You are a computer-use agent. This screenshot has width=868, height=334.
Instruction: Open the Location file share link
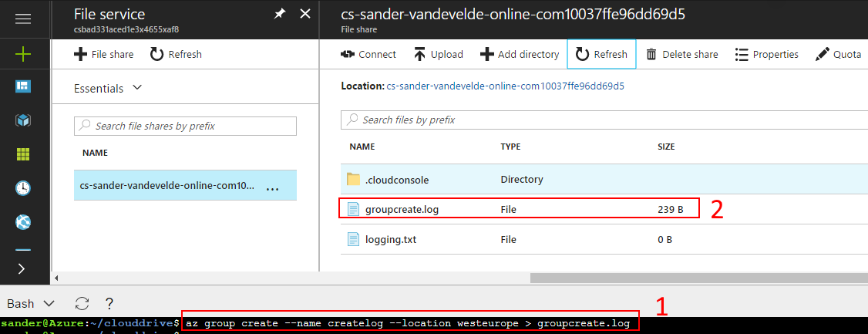click(505, 86)
